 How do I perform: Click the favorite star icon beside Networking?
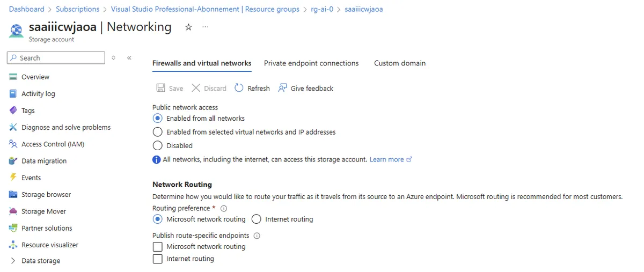click(188, 27)
